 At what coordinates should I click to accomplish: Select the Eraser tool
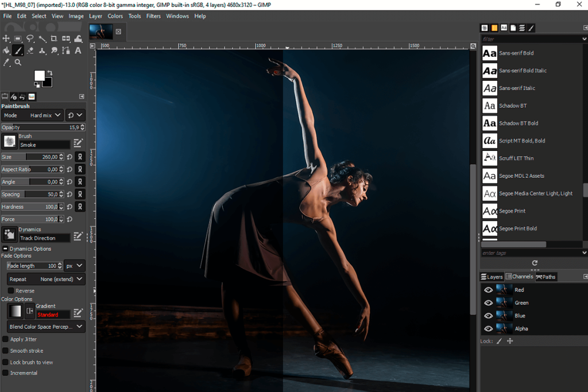click(x=30, y=51)
